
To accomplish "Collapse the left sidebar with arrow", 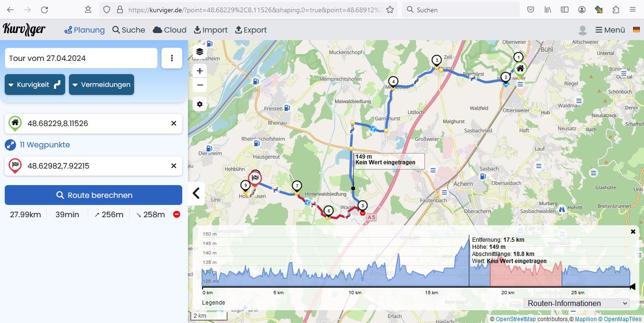I will (196, 193).
